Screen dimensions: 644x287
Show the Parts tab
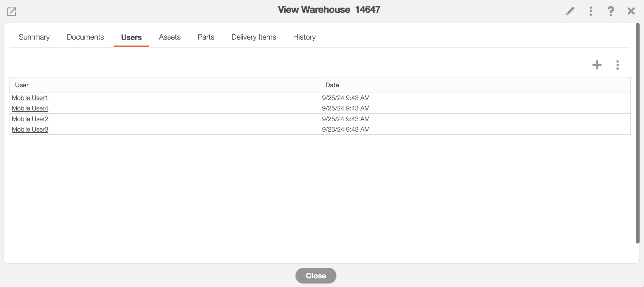coord(206,37)
